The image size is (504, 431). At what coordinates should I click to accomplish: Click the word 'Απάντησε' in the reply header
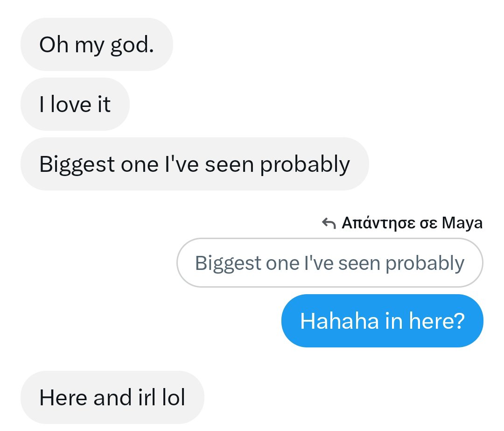378,223
